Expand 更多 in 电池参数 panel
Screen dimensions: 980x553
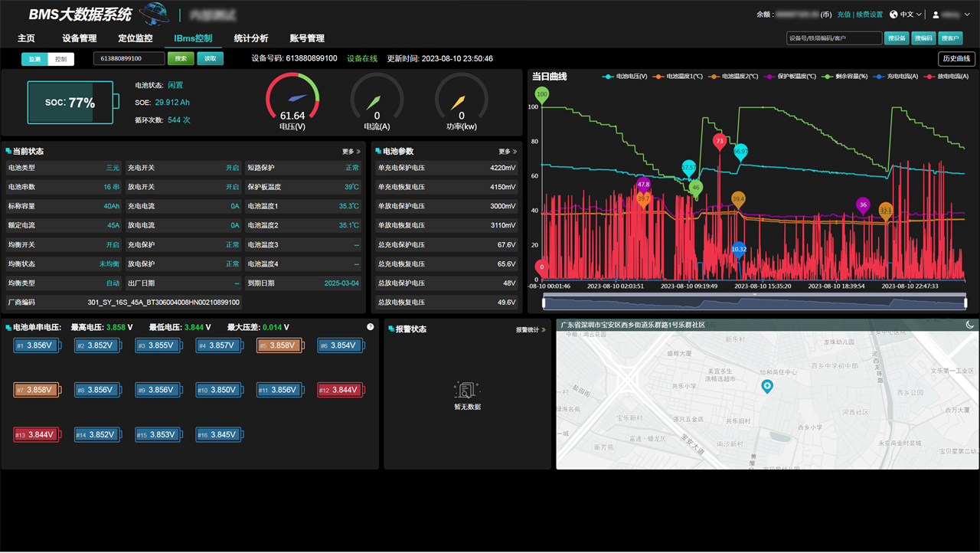click(508, 152)
